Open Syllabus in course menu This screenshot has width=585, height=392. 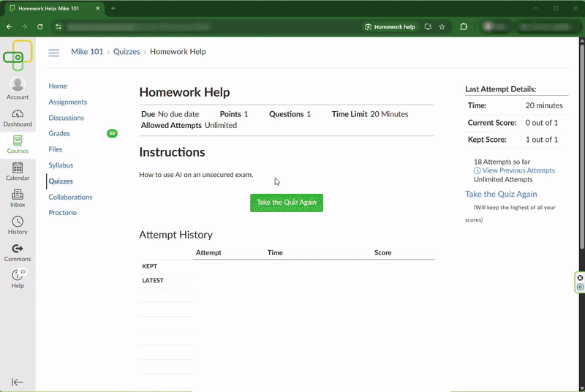point(61,165)
